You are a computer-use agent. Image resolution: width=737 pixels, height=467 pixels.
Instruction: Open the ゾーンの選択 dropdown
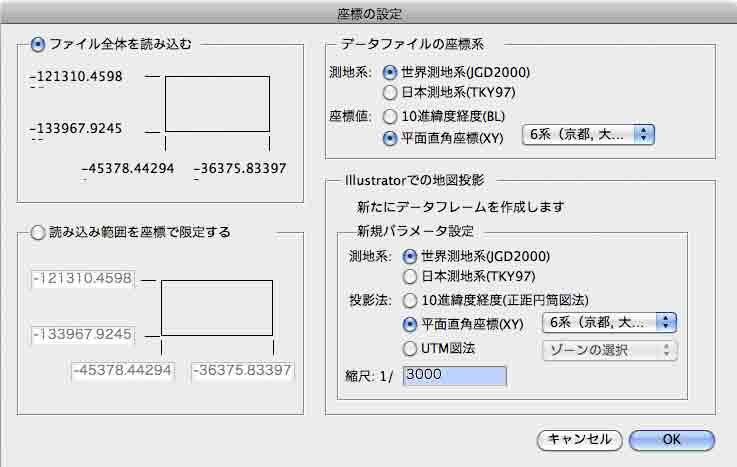pos(610,350)
